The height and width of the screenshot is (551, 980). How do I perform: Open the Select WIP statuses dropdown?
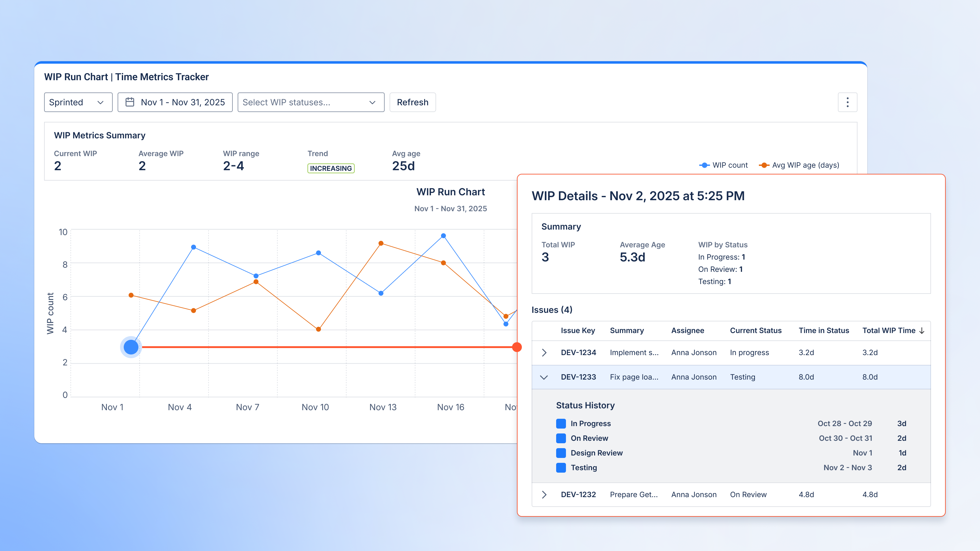[311, 102]
